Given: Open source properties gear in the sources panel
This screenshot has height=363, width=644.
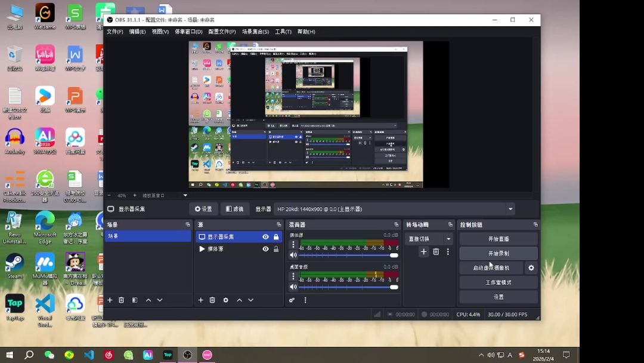Looking at the screenshot, I should click(x=225, y=300).
